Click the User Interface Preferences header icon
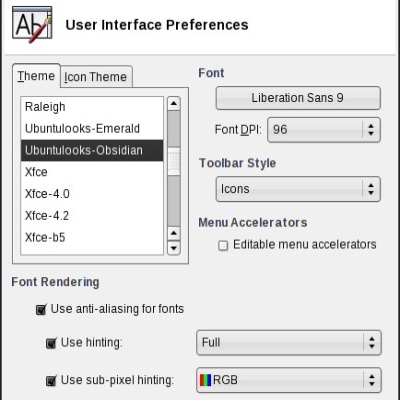 click(x=32, y=25)
